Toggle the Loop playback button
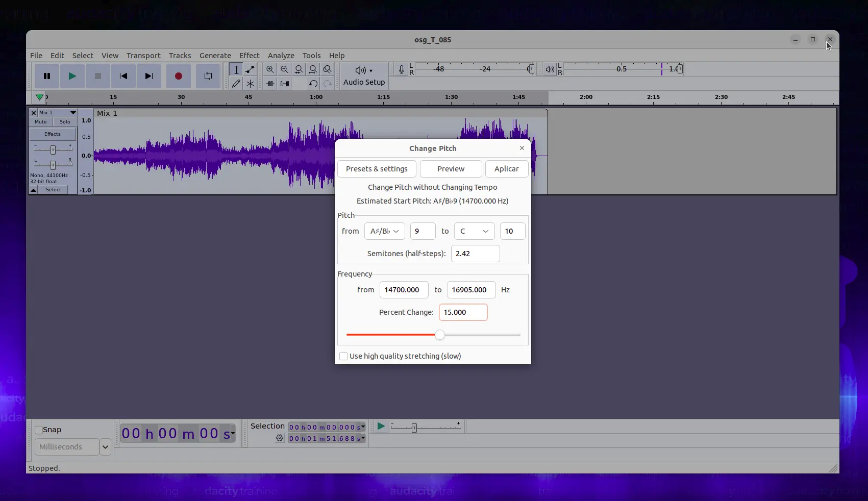 208,76
